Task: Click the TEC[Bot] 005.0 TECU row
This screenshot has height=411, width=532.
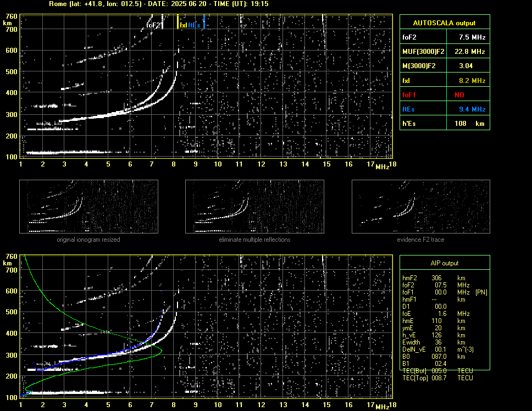Action: point(437,371)
